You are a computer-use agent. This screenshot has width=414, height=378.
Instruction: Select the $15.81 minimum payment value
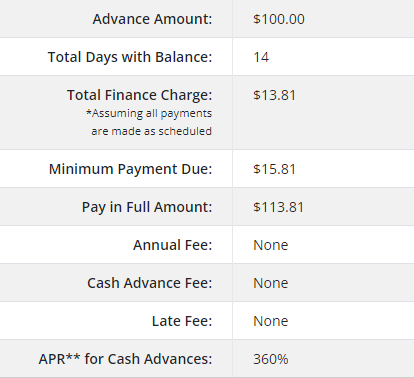click(x=274, y=169)
